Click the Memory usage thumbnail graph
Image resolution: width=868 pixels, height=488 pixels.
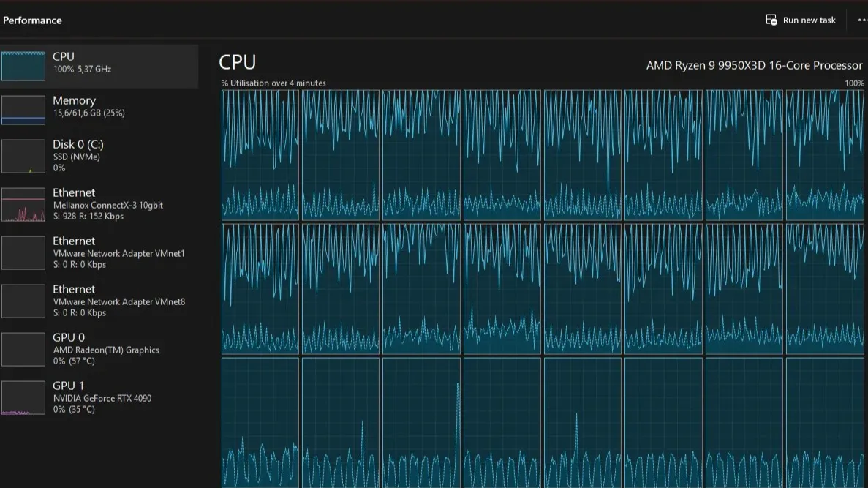(23, 110)
